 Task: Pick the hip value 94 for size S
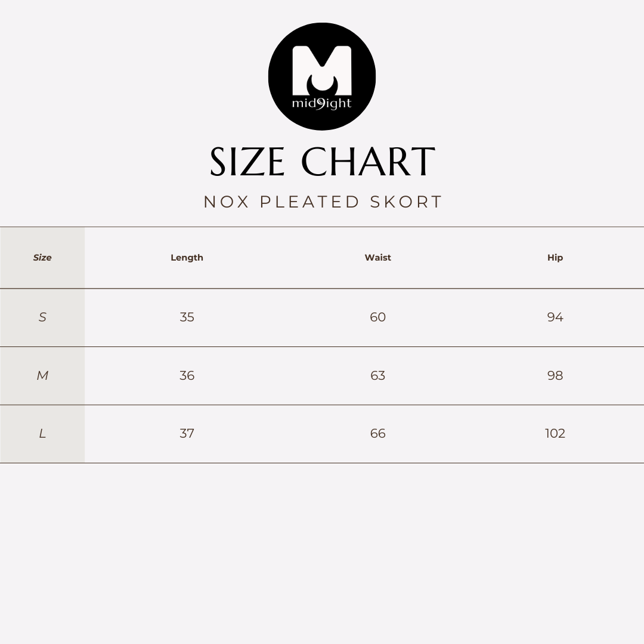click(x=555, y=317)
